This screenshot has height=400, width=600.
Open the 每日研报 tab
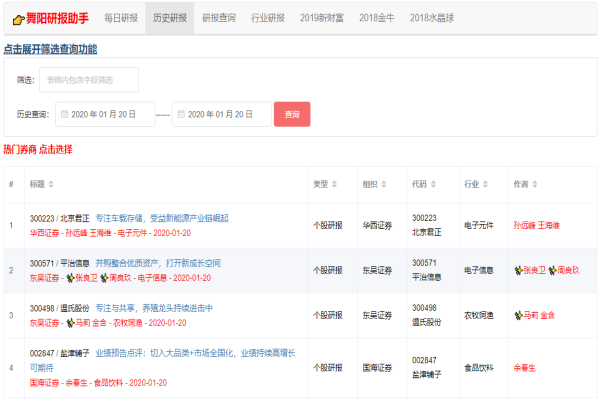pyautogui.click(x=121, y=18)
